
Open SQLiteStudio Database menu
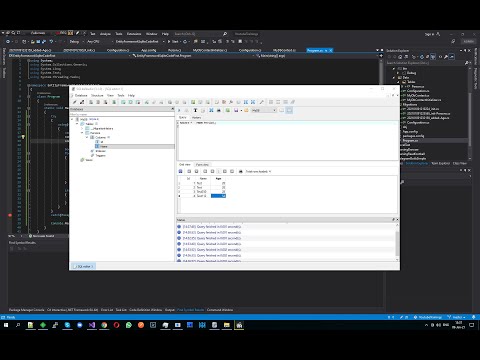(x=81, y=95)
